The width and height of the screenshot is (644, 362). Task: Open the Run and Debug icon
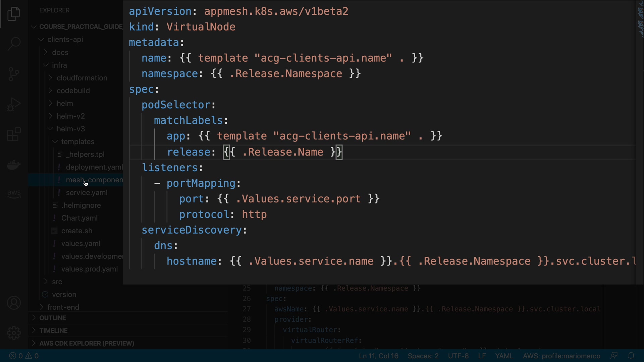pyautogui.click(x=14, y=104)
